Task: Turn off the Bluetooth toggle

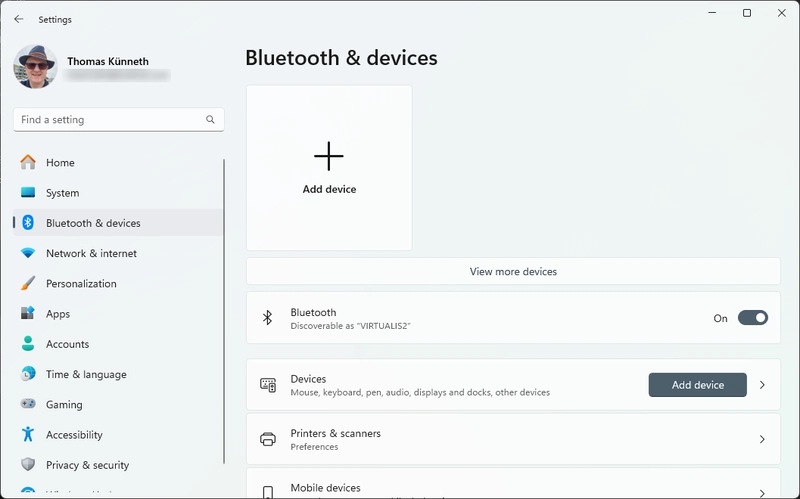Action: (x=753, y=318)
